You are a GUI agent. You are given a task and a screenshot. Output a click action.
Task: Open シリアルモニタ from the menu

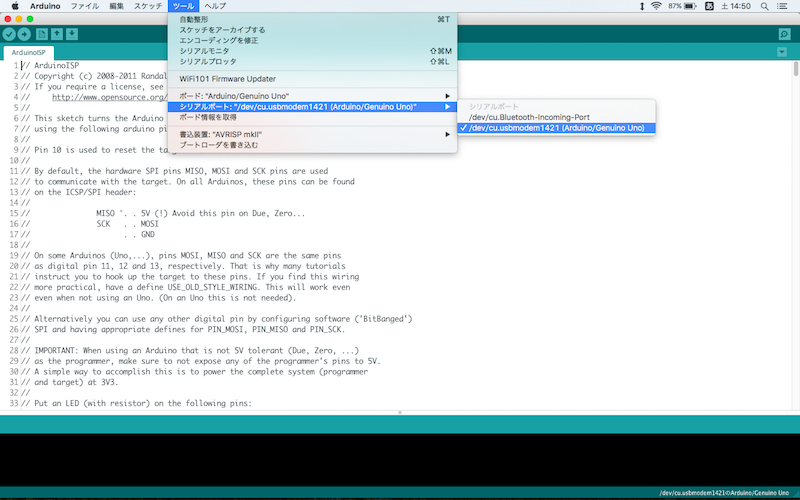[x=312, y=51]
